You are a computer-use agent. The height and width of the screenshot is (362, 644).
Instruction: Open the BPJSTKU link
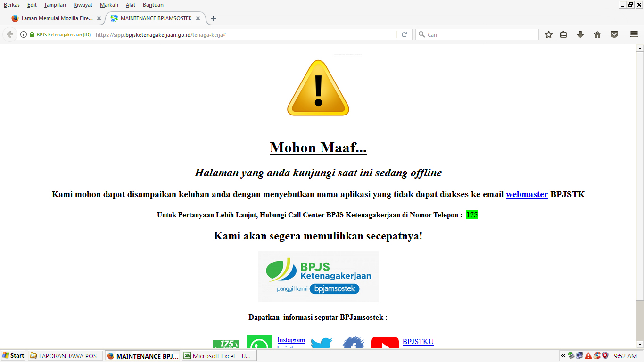418,342
